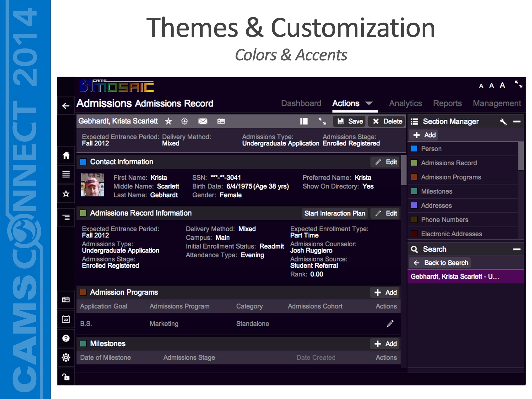
Task: Click the purple Addresses color swatch
Action: point(414,205)
